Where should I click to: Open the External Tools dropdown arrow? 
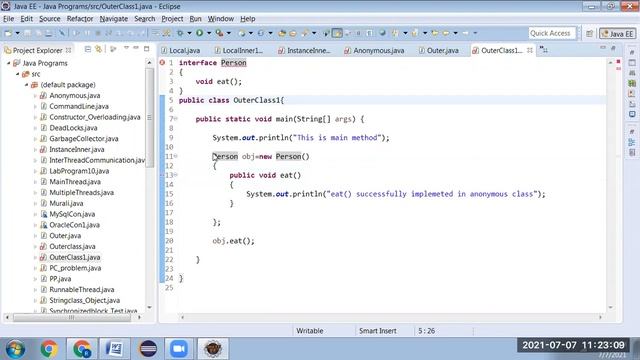click(229, 33)
